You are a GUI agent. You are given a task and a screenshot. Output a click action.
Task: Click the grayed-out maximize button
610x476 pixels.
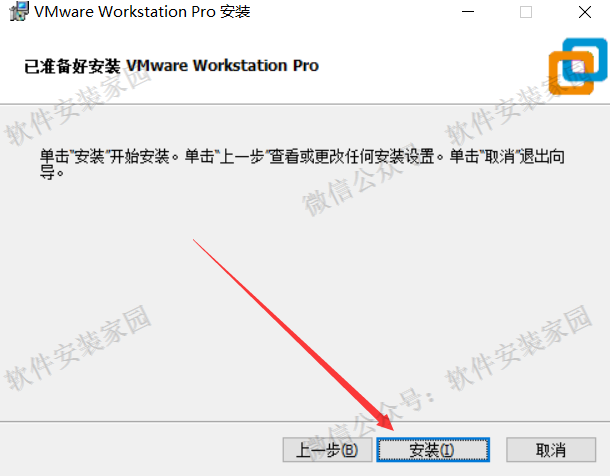[526, 12]
